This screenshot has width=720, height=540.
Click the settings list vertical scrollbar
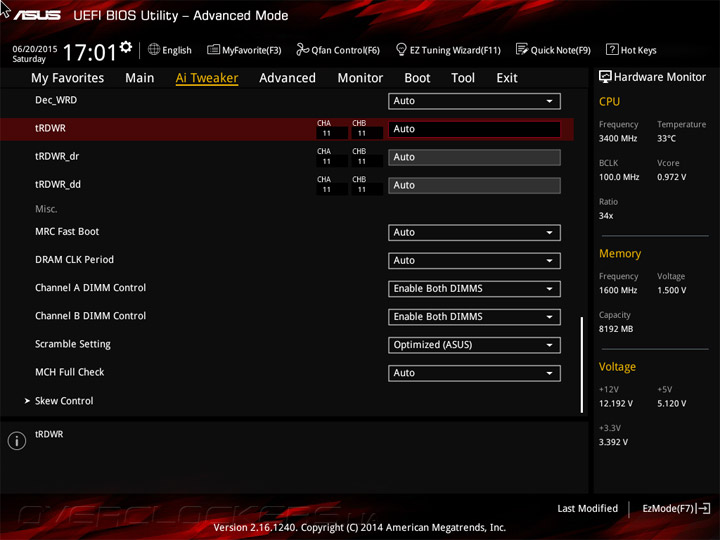point(582,365)
